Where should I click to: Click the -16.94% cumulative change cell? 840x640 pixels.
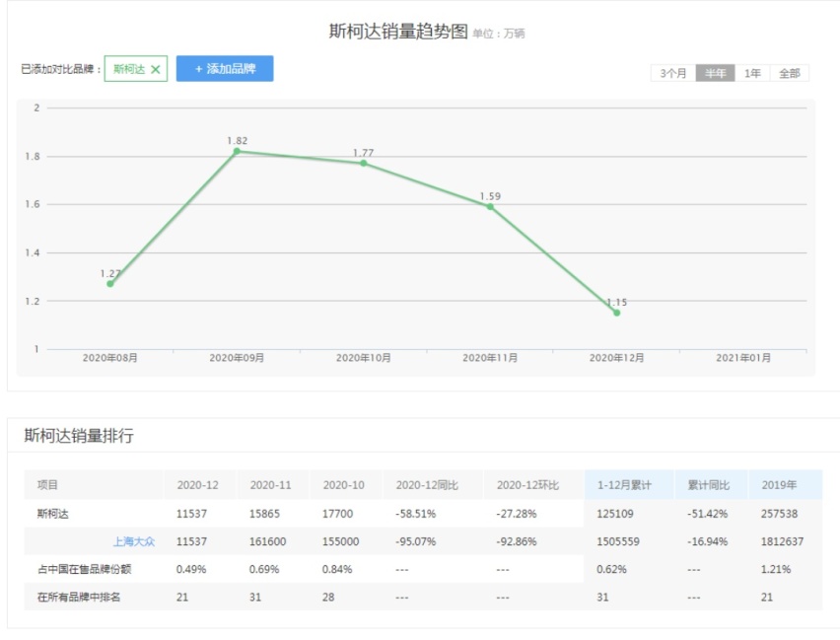(x=708, y=541)
